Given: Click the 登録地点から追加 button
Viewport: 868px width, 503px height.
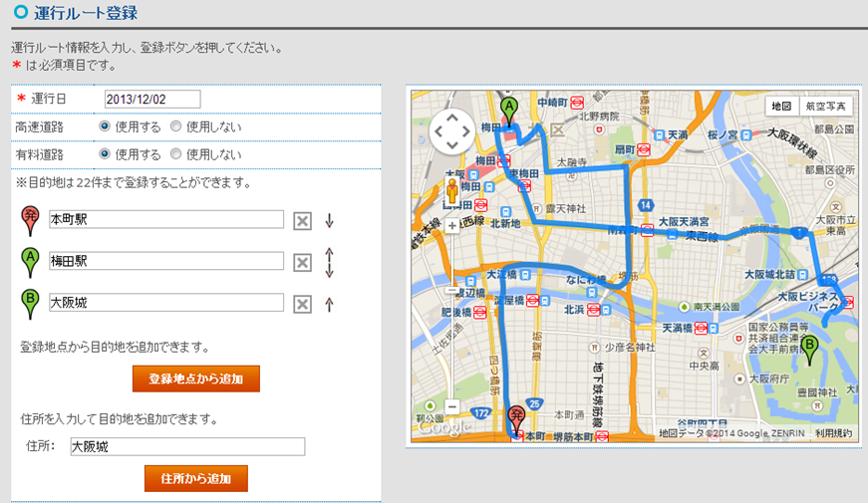Looking at the screenshot, I should coord(196,378).
